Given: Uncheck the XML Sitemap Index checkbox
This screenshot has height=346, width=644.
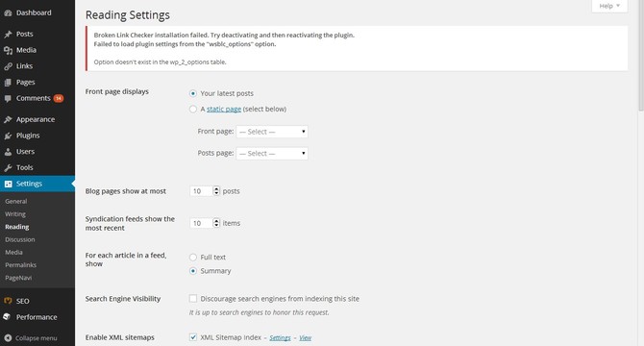Looking at the screenshot, I should coord(193,337).
